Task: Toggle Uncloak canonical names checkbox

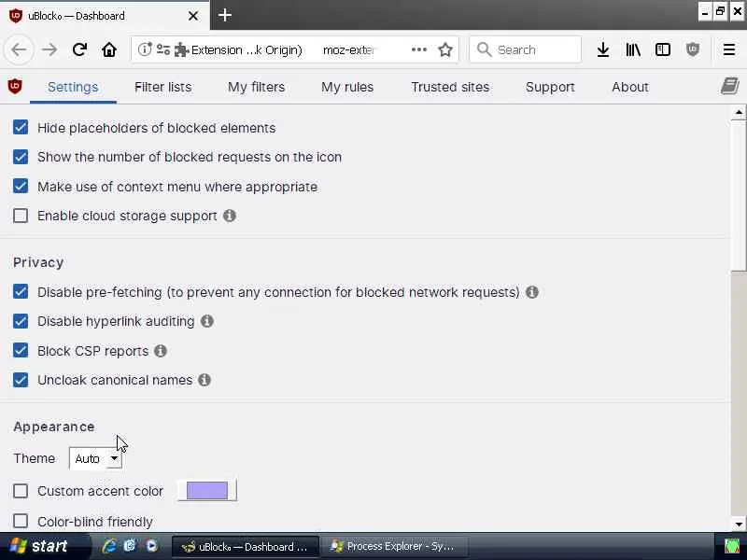Action: (x=21, y=380)
